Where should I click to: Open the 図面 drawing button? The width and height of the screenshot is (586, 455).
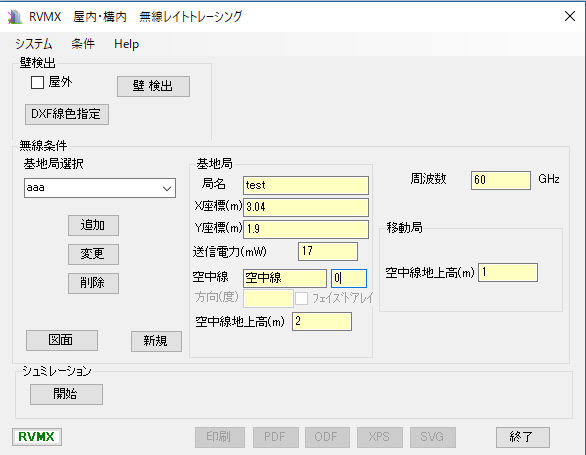pyautogui.click(x=62, y=340)
